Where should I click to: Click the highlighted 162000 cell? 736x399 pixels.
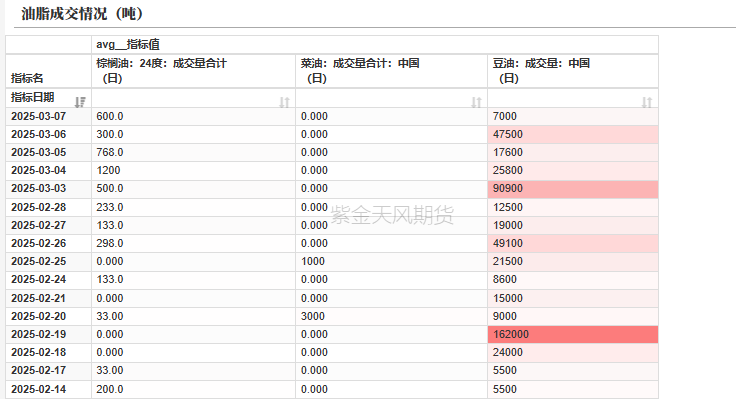pyautogui.click(x=573, y=334)
